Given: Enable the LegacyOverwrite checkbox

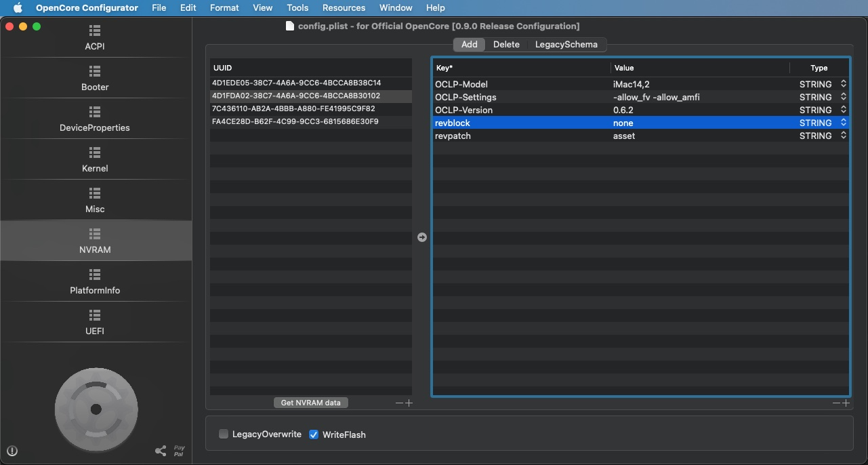Looking at the screenshot, I should click(x=224, y=434).
